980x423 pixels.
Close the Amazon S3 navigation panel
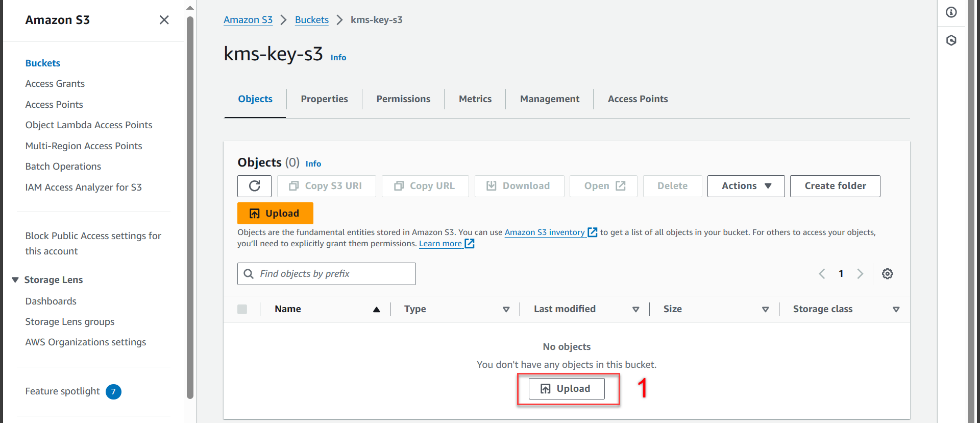click(x=164, y=20)
